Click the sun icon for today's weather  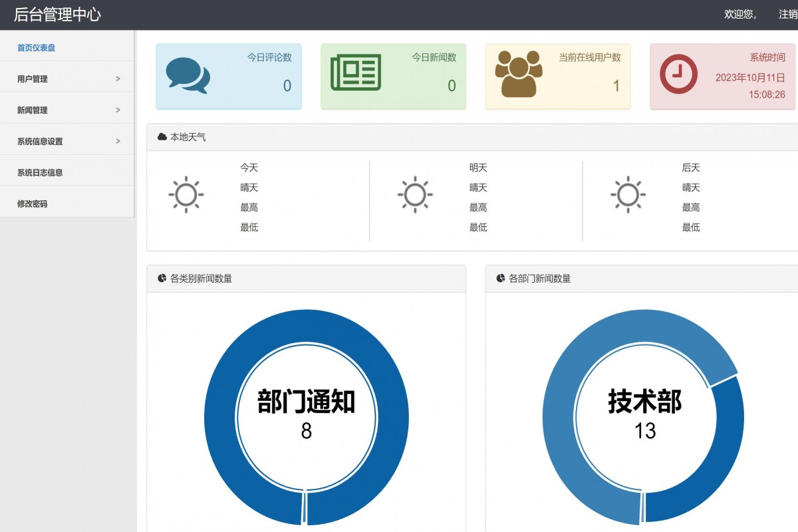point(186,195)
